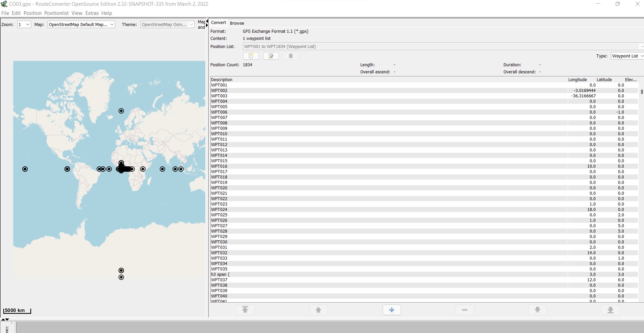Click the delete position list trash icon
Image resolution: width=644 pixels, height=333 pixels.
click(291, 56)
